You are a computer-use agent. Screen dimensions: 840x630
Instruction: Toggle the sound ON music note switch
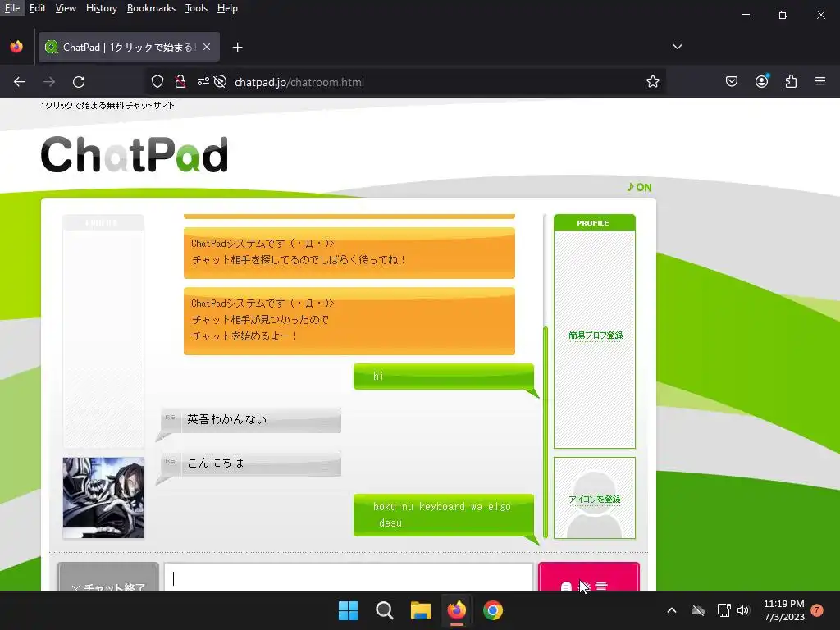click(x=639, y=187)
